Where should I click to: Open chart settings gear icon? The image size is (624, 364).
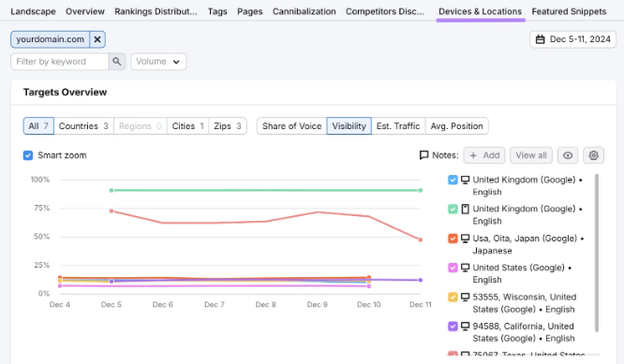pos(593,155)
